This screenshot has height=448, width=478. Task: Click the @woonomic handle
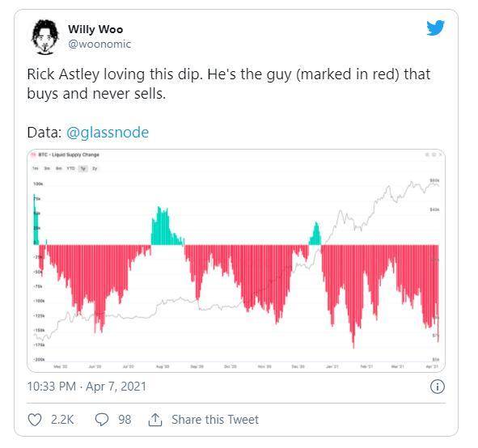coord(99,44)
